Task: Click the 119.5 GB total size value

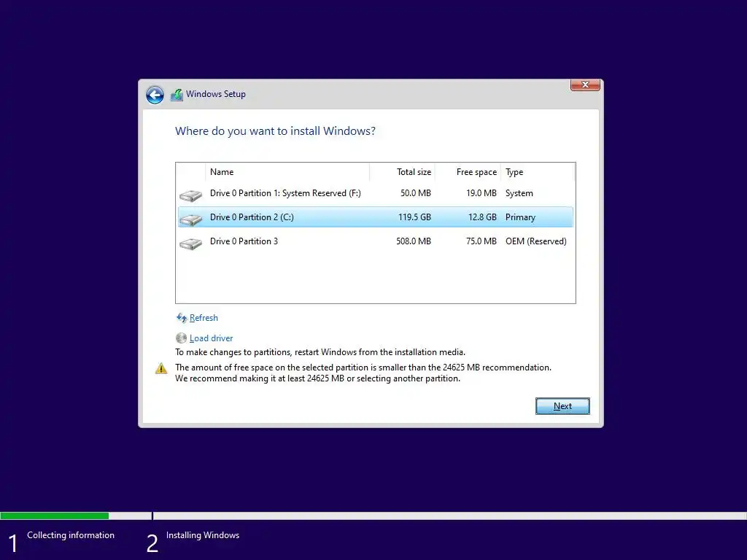Action: point(414,217)
